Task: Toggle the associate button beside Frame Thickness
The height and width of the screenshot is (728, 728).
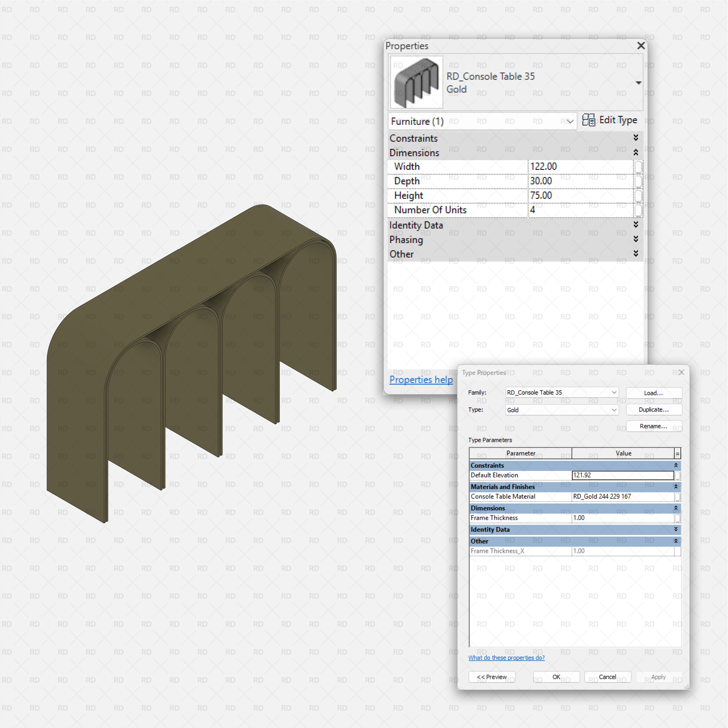Action: tap(677, 518)
